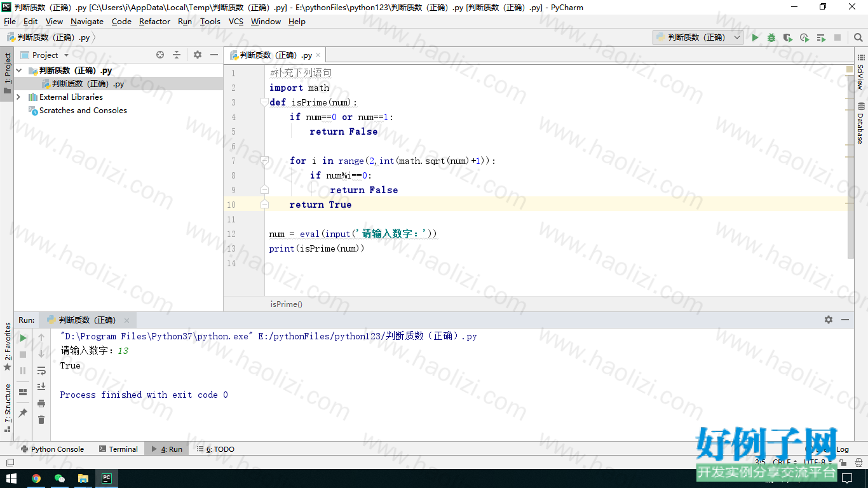
Task: Open the run configuration dropdown 判断质数（正确）
Action: [698, 37]
